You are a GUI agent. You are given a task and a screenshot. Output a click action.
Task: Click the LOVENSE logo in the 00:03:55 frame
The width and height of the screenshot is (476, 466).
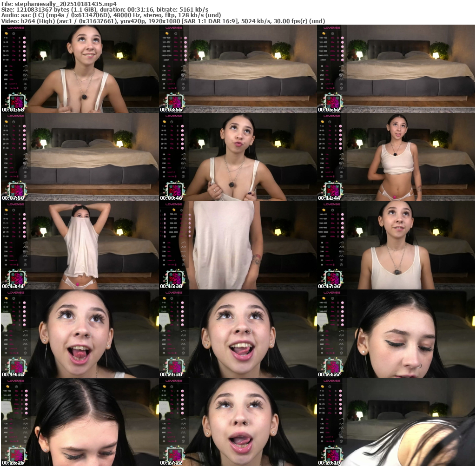[x=174, y=27]
